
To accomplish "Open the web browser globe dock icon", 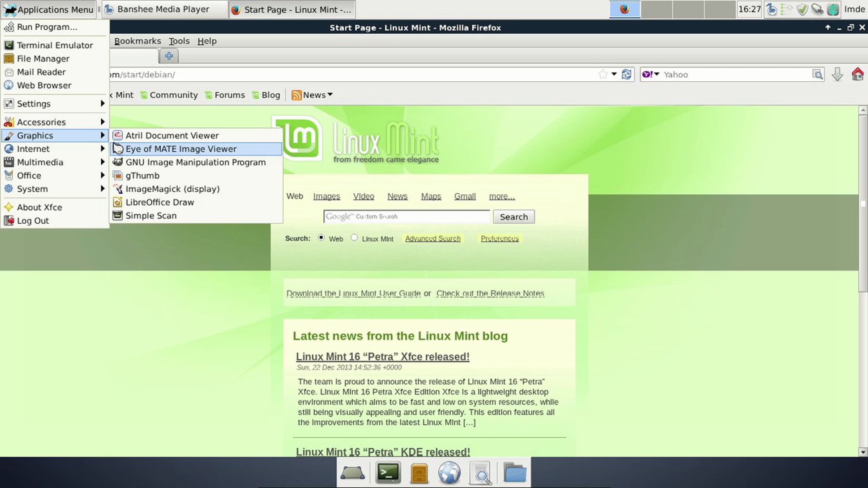I will pyautogui.click(x=449, y=472).
